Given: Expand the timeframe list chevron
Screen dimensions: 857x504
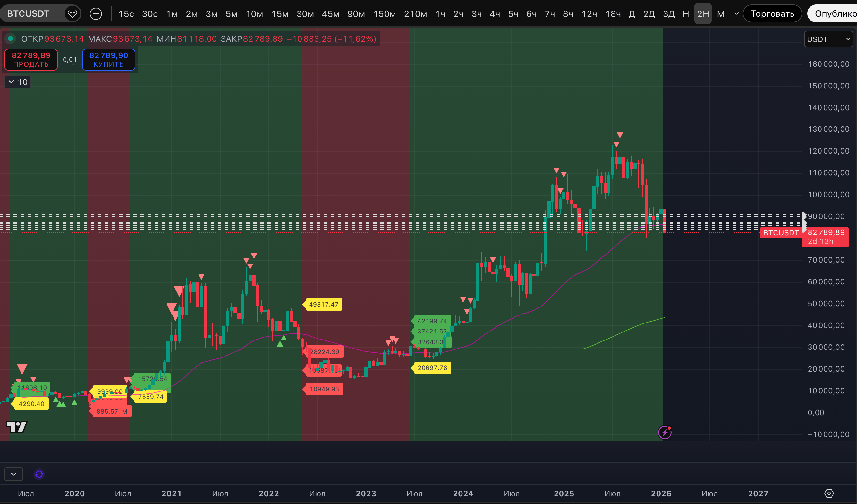Looking at the screenshot, I should [x=736, y=13].
